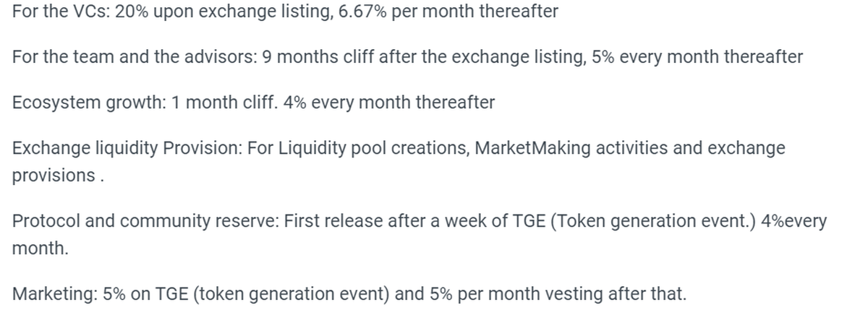Click '5% every month thereafter' text
This screenshot has width=868, height=310.
pos(697,58)
